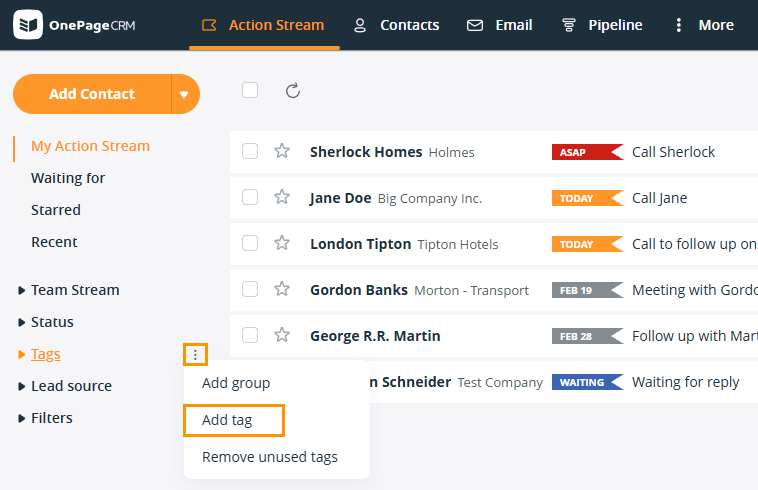Click the OnePageCRM logo icon
Screen dimensions: 758x490
(28, 25)
